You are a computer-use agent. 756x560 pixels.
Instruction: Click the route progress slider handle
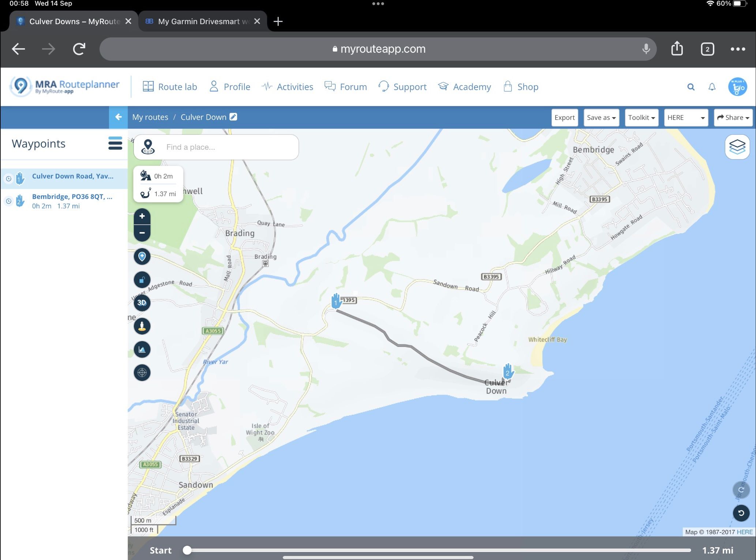coord(187,550)
